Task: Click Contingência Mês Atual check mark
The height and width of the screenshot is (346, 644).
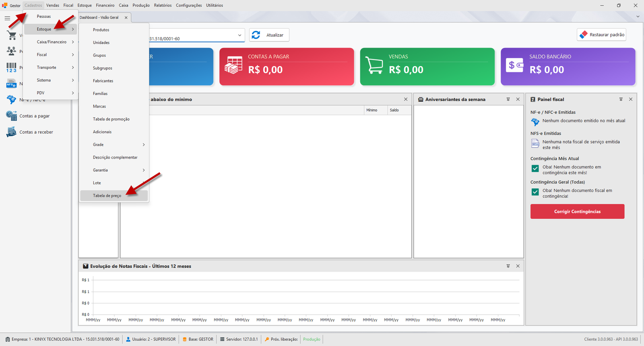Action: pyautogui.click(x=535, y=169)
